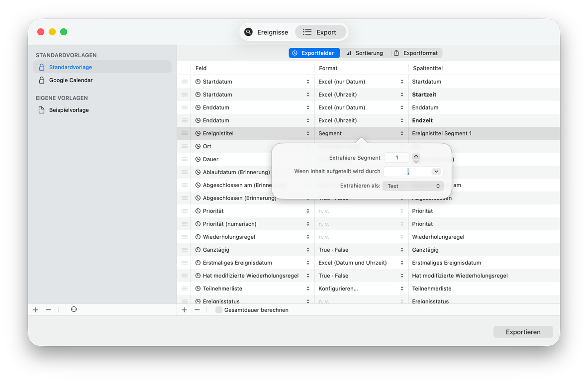Viewport: 588px width, 383px height.
Task: Open Konfigurieren… format for Teilnehmerliste
Action: (x=401, y=289)
